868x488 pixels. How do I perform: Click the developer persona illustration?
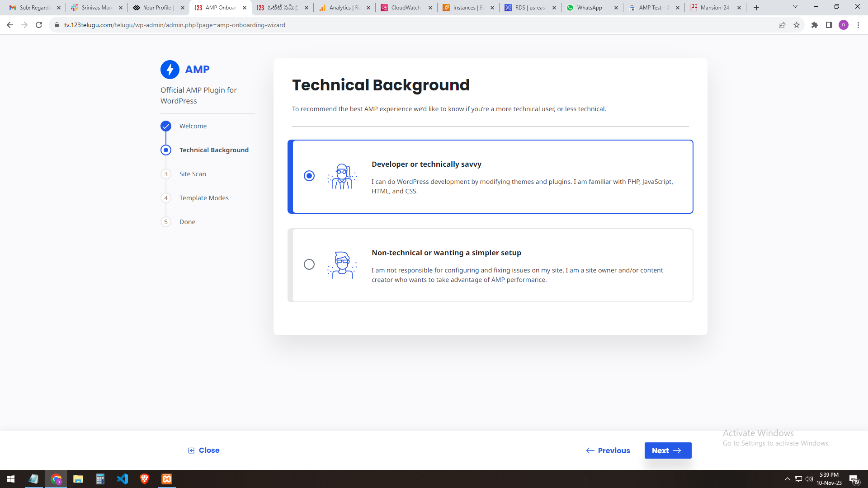tap(342, 176)
